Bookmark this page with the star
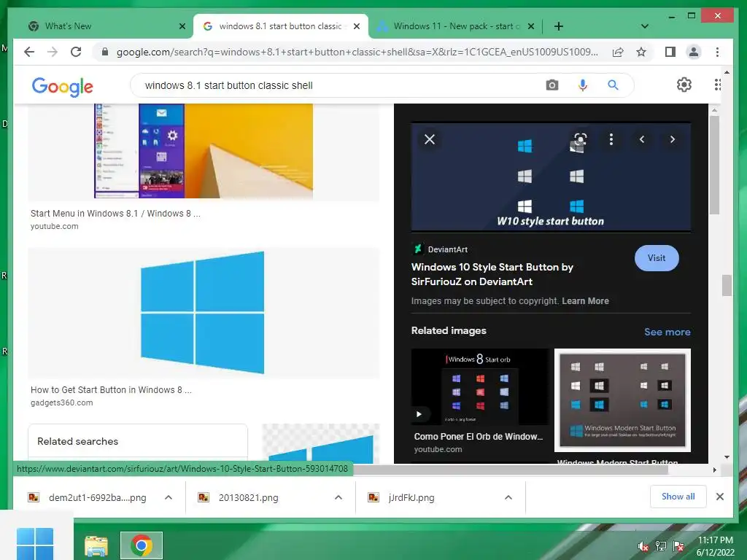 click(641, 52)
